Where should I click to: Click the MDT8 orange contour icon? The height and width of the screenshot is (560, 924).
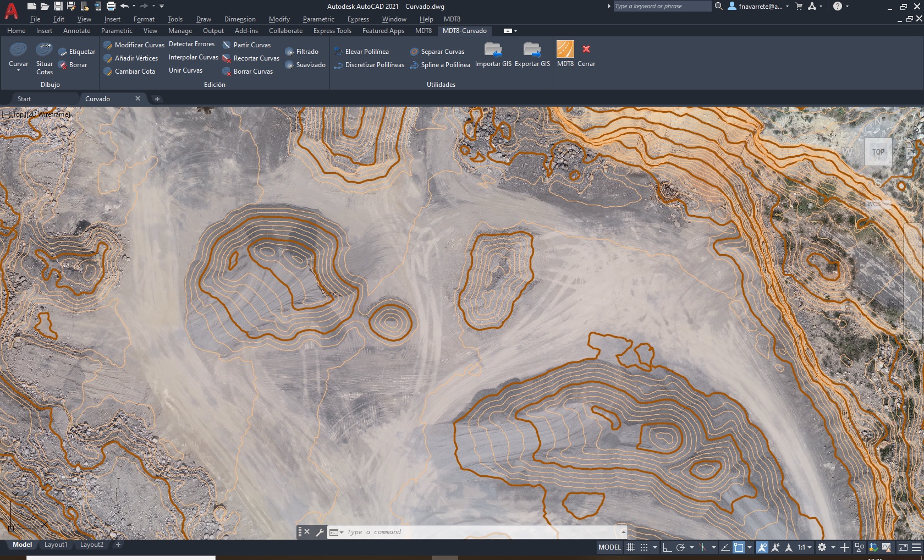(x=565, y=49)
